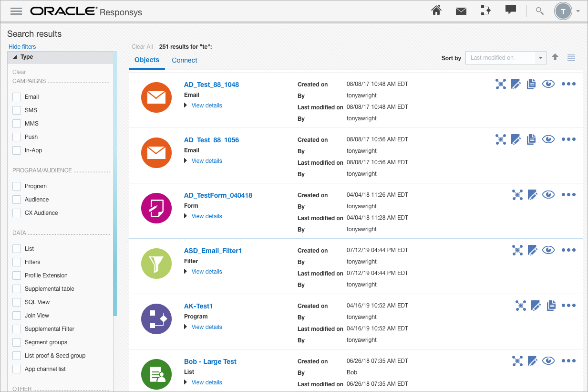Copy AD_Test_88_1048 campaign icon
This screenshot has width=588, height=392.
click(x=531, y=84)
